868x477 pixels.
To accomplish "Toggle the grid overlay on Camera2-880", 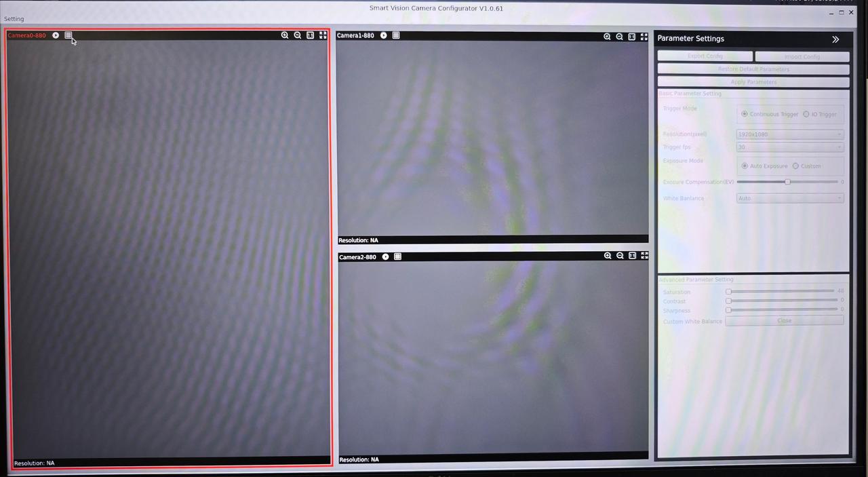I will 397,256.
